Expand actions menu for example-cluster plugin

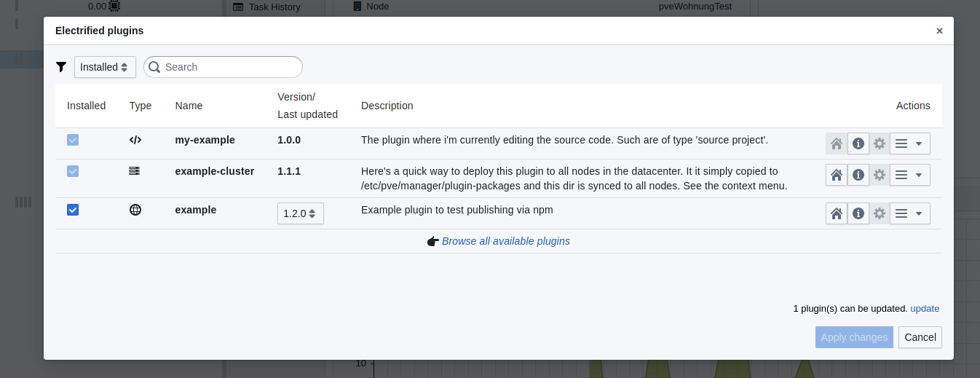pos(909,175)
